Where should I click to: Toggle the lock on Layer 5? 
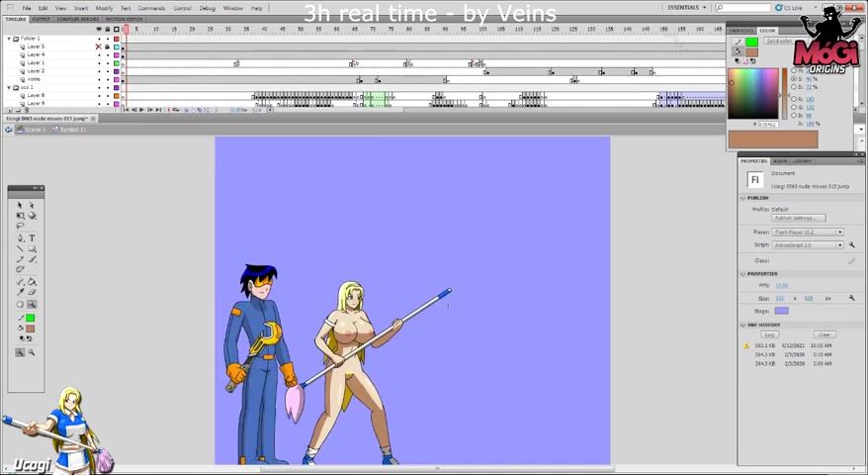tap(108, 47)
